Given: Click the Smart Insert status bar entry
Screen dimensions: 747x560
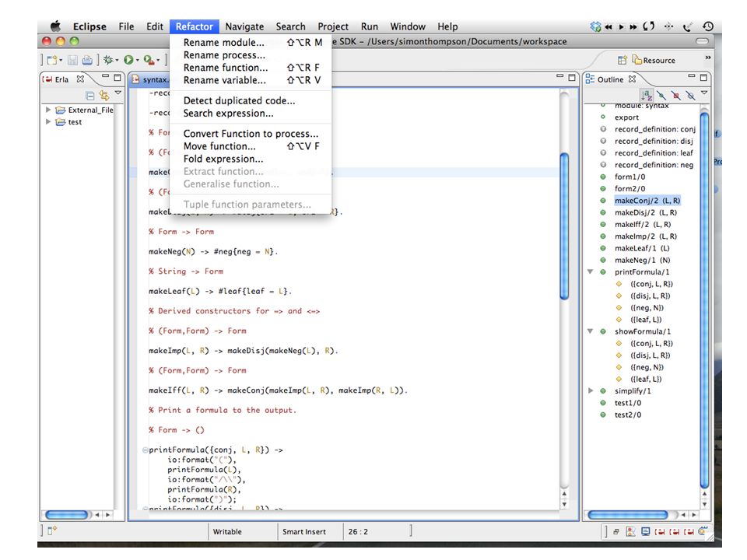Looking at the screenshot, I should [304, 531].
